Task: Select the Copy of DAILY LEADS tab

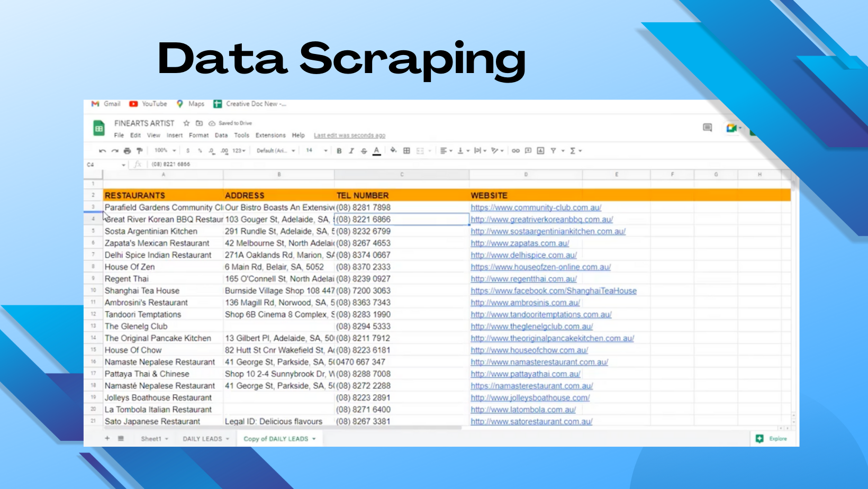Action: [279, 439]
